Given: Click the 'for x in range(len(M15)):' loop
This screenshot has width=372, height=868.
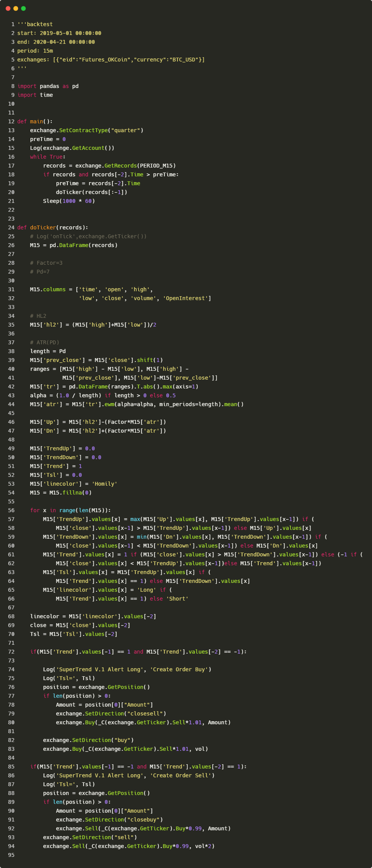Looking at the screenshot, I should coord(71,510).
